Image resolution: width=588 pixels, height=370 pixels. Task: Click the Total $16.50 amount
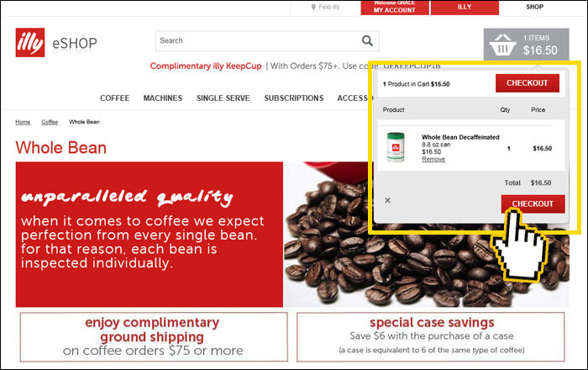coord(541,182)
